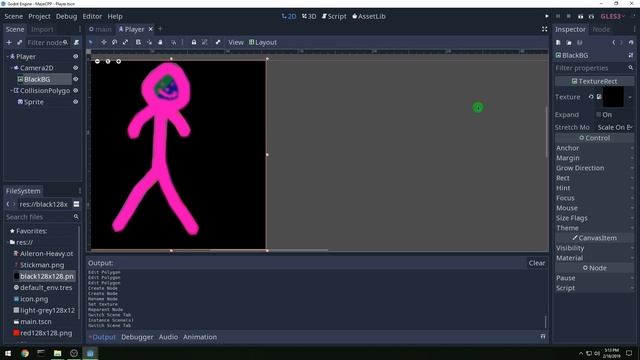Image resolution: width=640 pixels, height=360 pixels.
Task: Enable the Expand On checkbox
Action: [x=599, y=115]
